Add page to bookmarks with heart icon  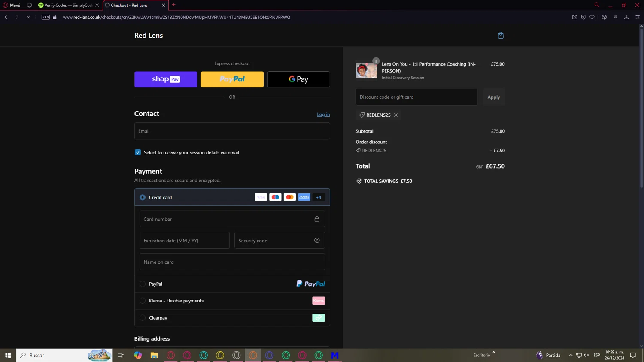pos(592,17)
